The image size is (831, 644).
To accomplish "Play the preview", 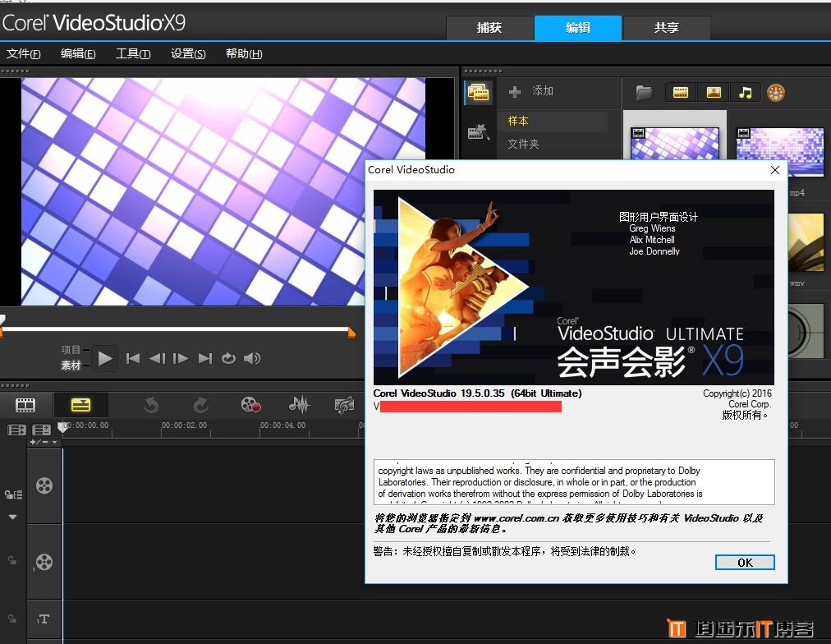I will [x=104, y=359].
